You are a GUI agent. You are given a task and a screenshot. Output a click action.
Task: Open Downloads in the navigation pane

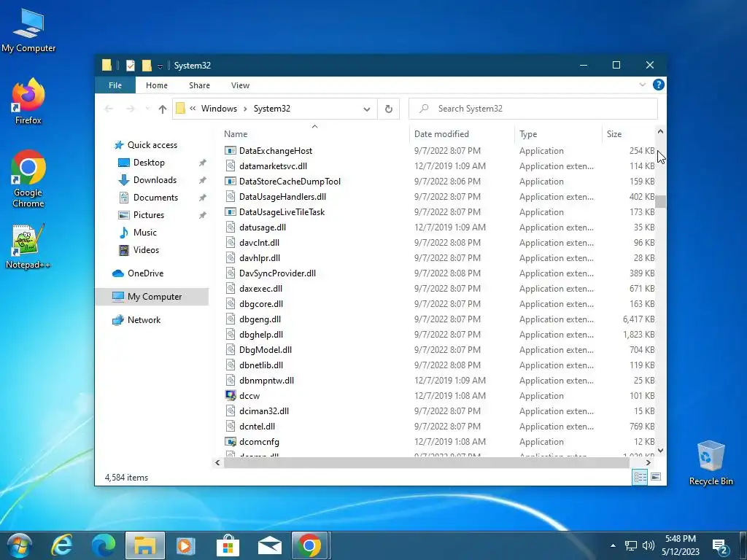click(155, 180)
